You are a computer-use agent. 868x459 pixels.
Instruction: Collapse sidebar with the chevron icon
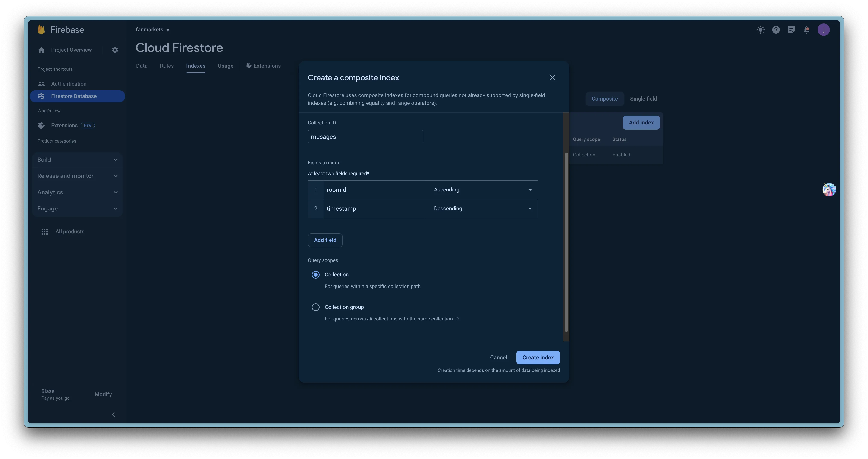coord(114,415)
